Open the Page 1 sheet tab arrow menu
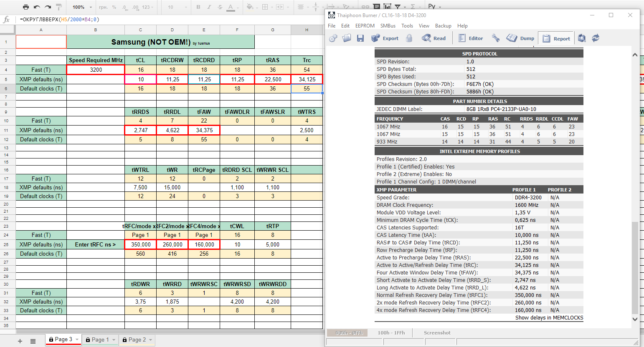 click(x=114, y=340)
